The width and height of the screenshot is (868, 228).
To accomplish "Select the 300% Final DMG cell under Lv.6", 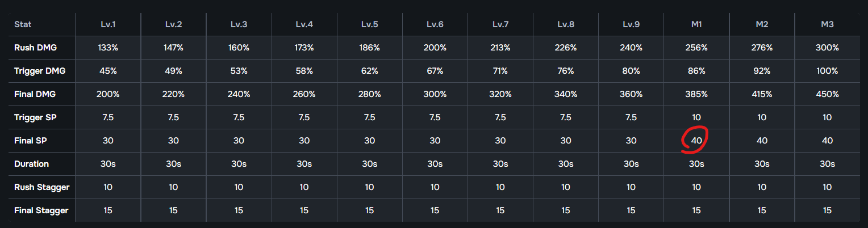I will (435, 94).
